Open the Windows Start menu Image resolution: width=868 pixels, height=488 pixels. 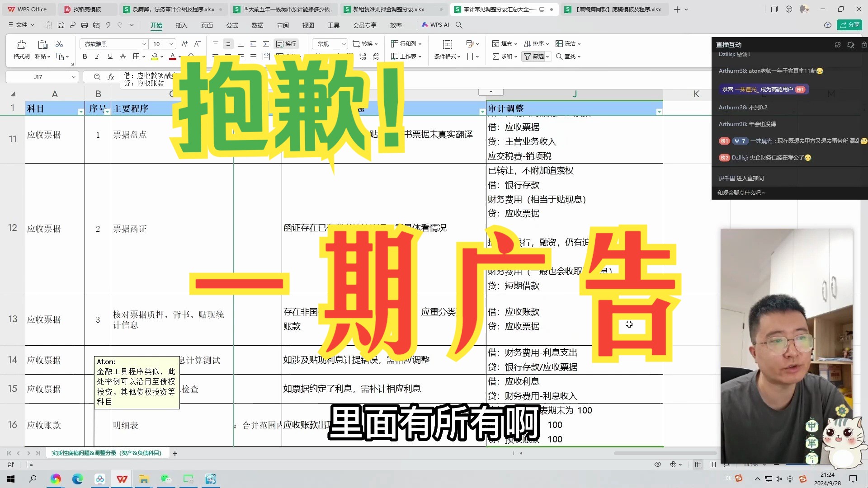(11, 479)
